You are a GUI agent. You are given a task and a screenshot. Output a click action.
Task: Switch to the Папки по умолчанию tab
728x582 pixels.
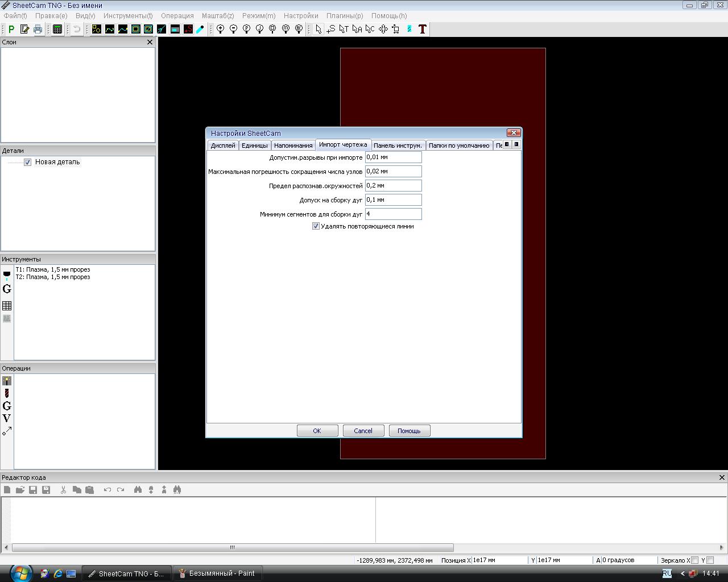(459, 145)
